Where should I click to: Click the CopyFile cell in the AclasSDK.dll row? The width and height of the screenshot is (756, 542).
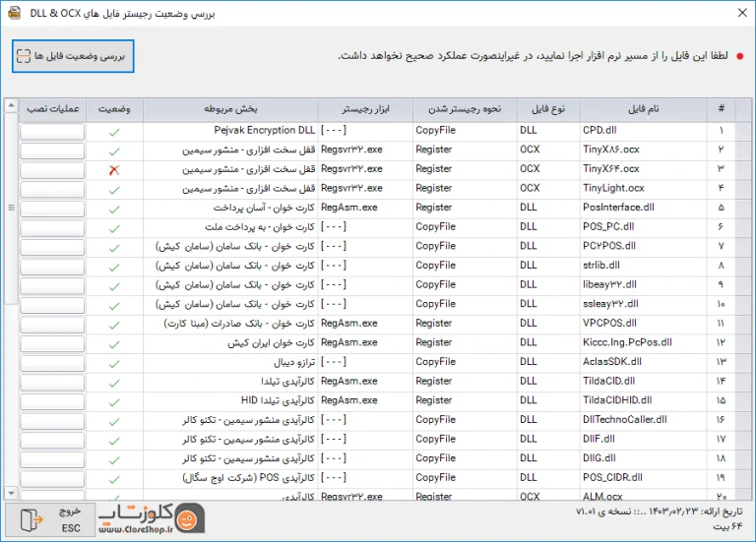[465, 362]
